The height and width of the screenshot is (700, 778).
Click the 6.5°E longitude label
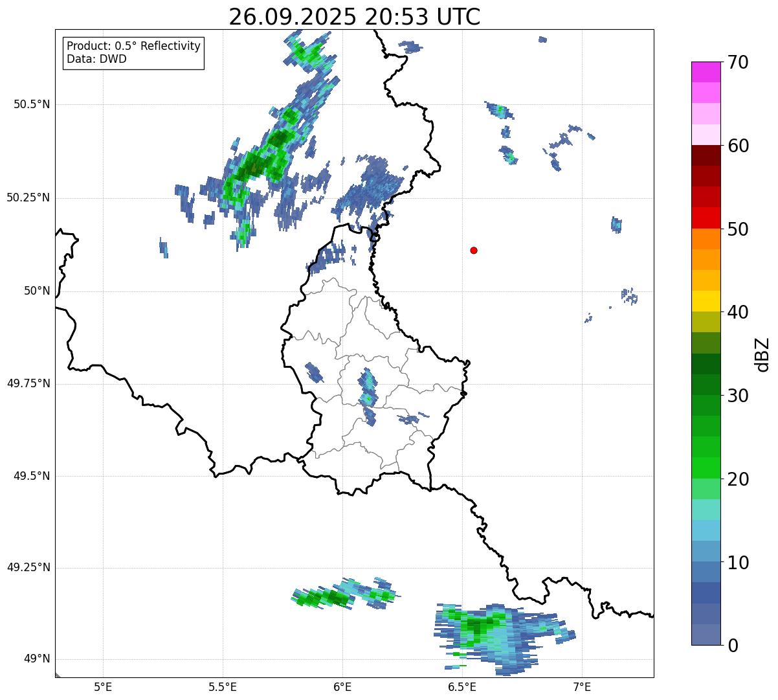click(x=462, y=687)
